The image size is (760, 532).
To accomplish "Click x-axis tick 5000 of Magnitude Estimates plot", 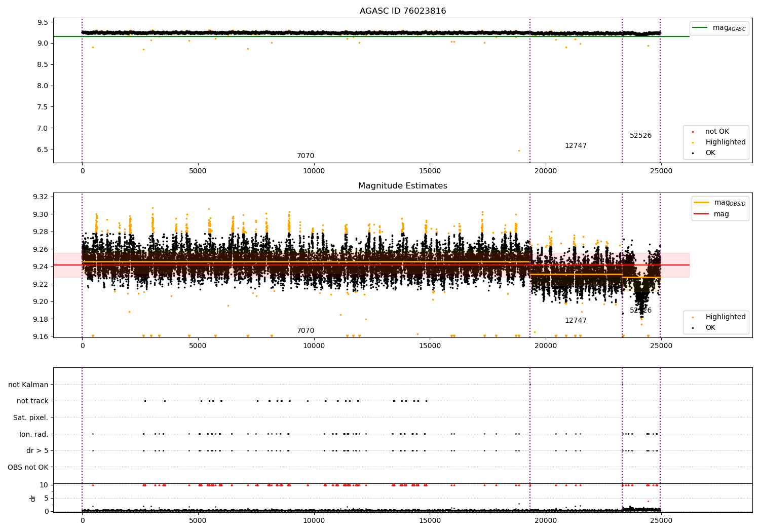I will point(198,346).
